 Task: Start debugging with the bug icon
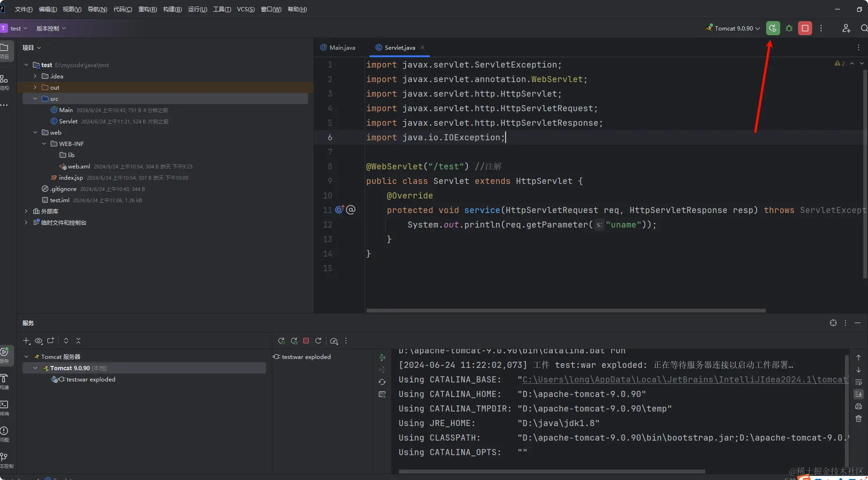click(x=789, y=28)
